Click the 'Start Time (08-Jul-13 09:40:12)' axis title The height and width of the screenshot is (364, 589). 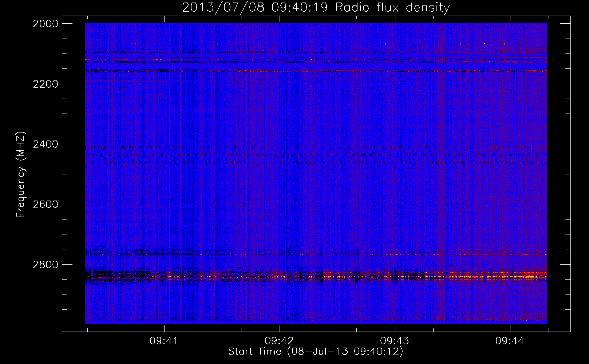tap(316, 352)
